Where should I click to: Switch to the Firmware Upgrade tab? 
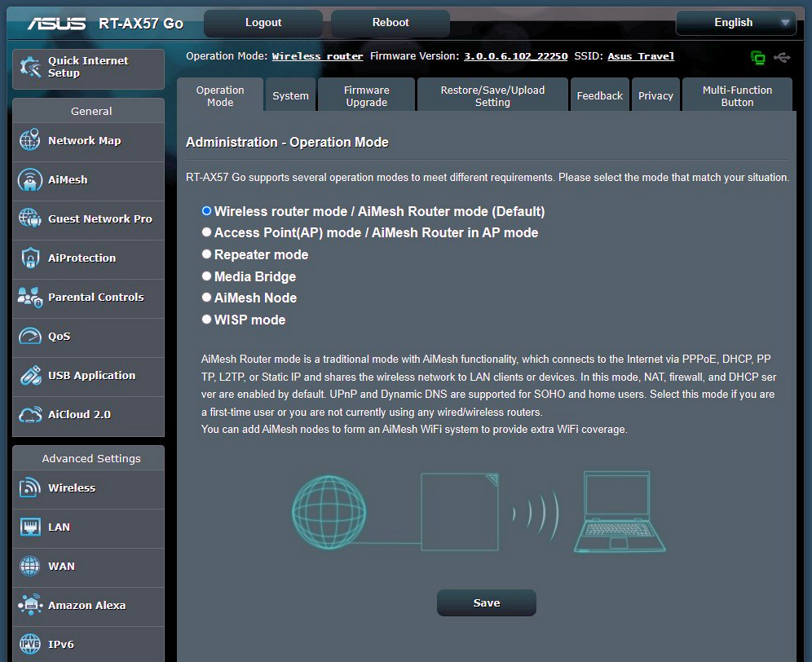coord(366,96)
